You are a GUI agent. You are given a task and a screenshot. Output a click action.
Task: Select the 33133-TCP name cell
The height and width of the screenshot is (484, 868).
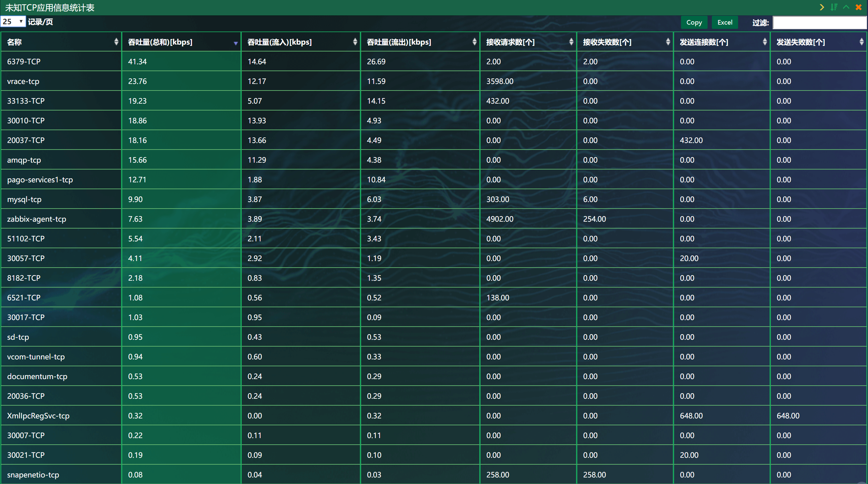click(61, 101)
